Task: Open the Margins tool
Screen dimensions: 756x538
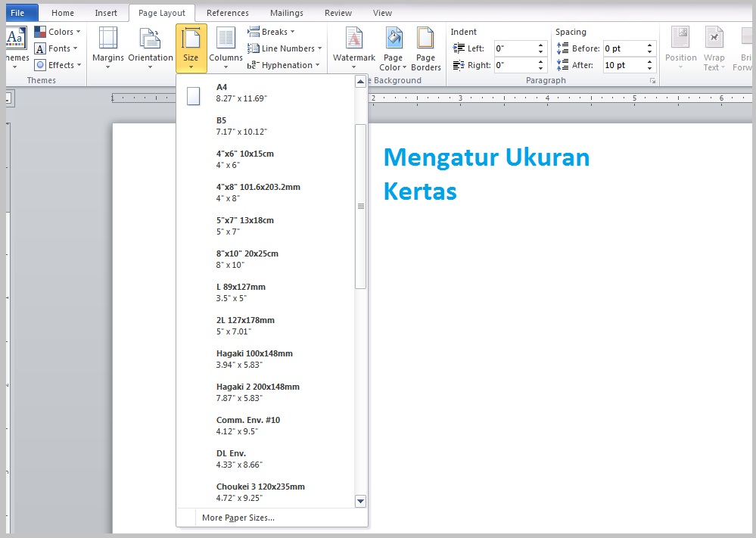Action: point(107,47)
